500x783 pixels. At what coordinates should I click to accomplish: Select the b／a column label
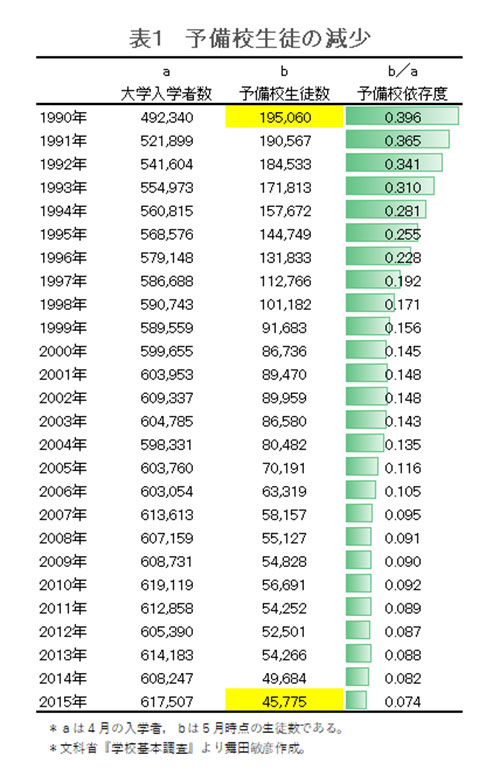(403, 71)
